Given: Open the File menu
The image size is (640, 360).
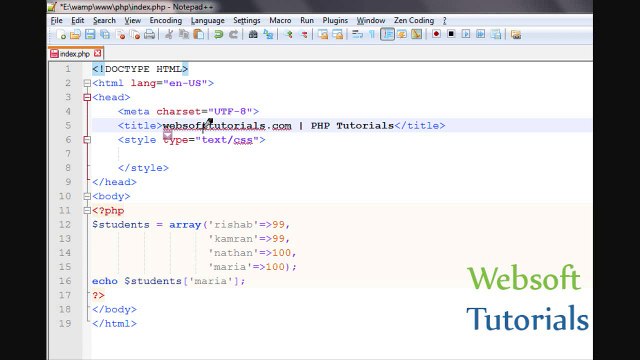Looking at the screenshot, I should pyautogui.click(x=56, y=20).
